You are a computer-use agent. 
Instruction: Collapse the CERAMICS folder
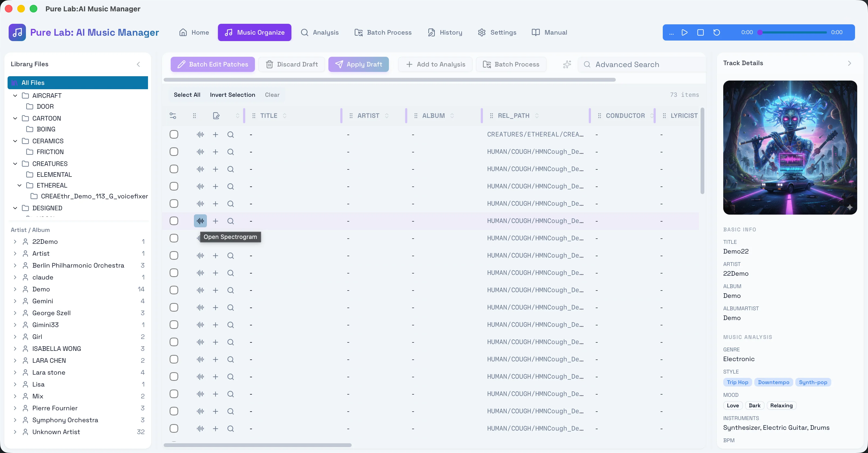pyautogui.click(x=15, y=141)
